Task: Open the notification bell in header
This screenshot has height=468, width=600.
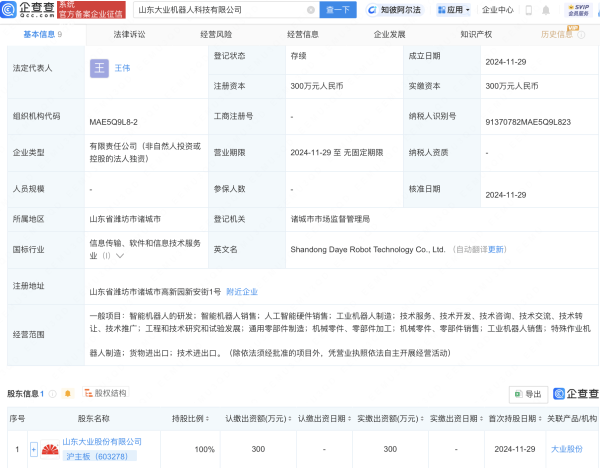Action: coord(546,10)
